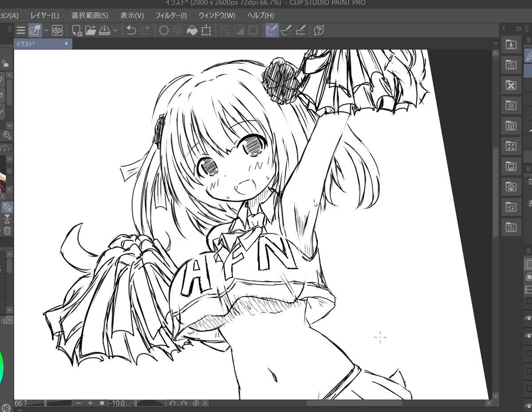Screen dimensions: 532x412
Task: Open the 選択範囲(S) menu
Action: (x=90, y=16)
